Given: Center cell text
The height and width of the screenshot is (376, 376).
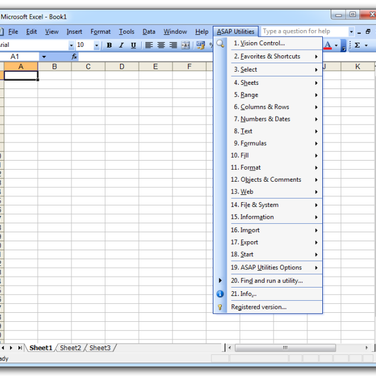Looking at the screenshot, I should coord(161,45).
